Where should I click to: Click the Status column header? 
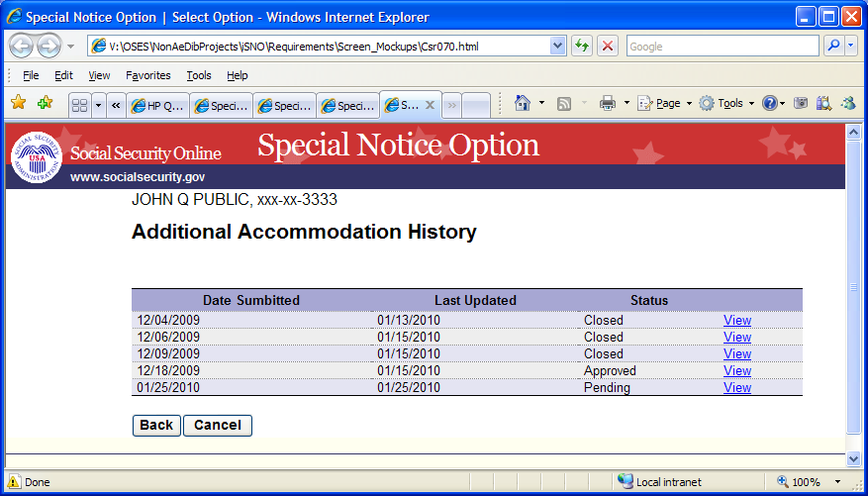click(649, 301)
